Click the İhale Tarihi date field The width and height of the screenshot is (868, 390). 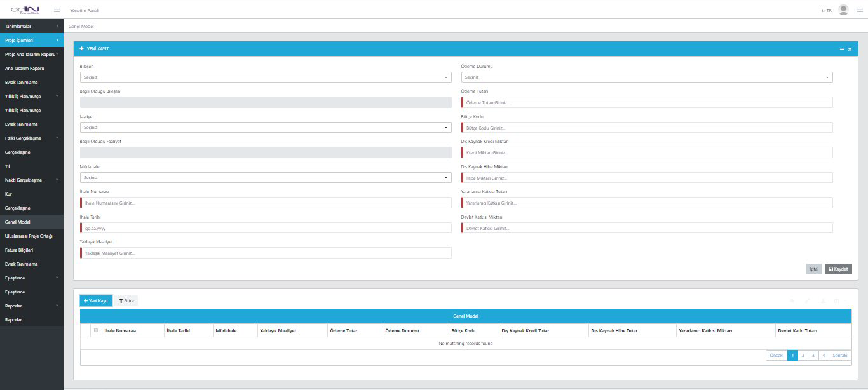266,228
